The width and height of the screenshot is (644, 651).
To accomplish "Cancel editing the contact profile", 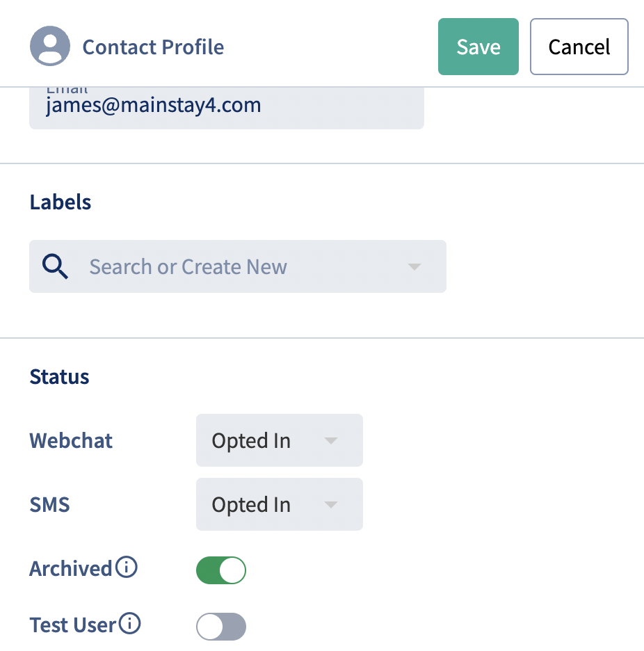I will [x=579, y=47].
